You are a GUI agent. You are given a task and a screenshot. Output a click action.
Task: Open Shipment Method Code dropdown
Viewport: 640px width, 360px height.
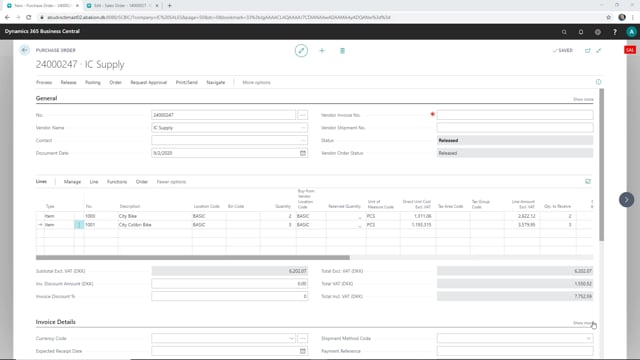coord(588,338)
